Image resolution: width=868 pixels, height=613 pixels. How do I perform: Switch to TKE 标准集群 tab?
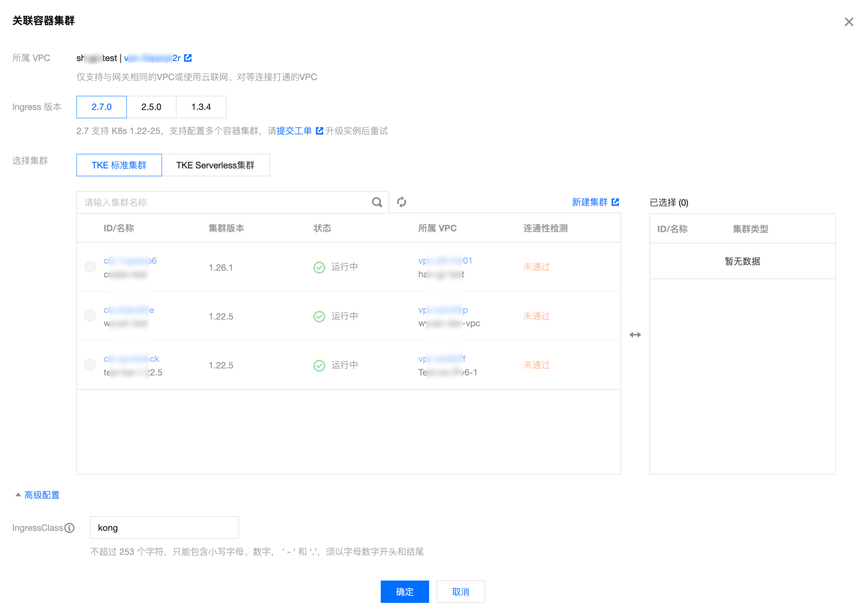pos(119,165)
